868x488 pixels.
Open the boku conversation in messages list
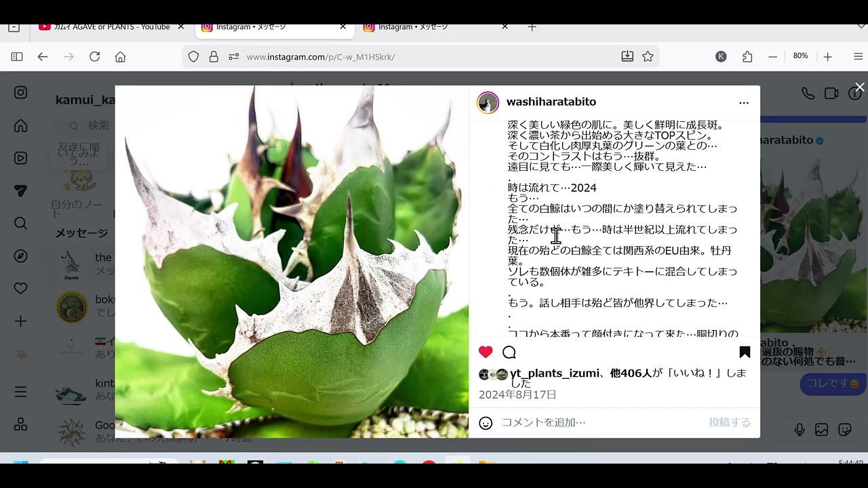[81, 306]
